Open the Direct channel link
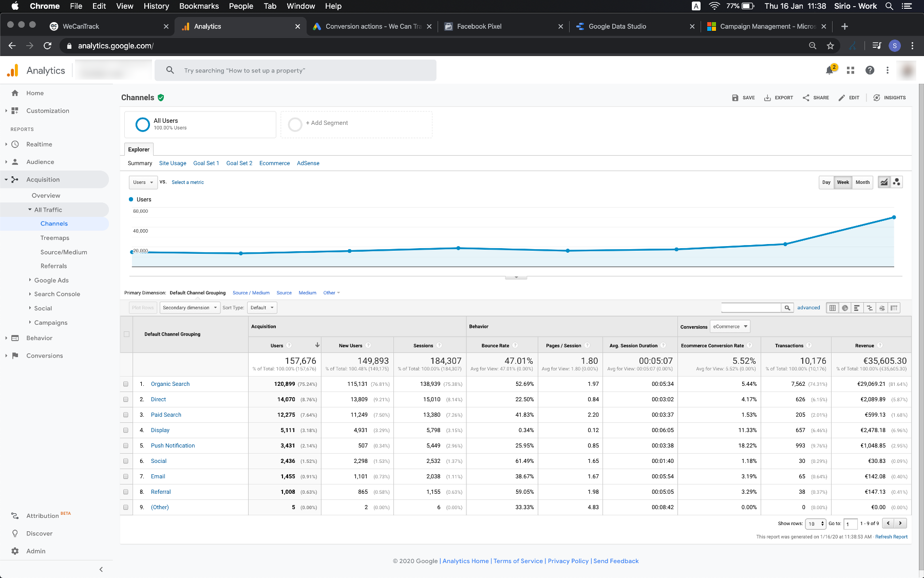The height and width of the screenshot is (578, 924). tap(158, 400)
